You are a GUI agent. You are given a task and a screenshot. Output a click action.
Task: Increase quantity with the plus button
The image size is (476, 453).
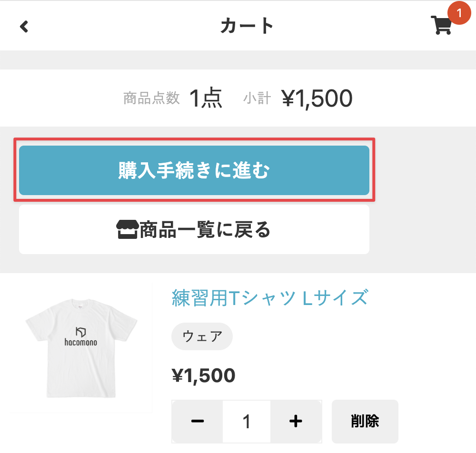296,421
